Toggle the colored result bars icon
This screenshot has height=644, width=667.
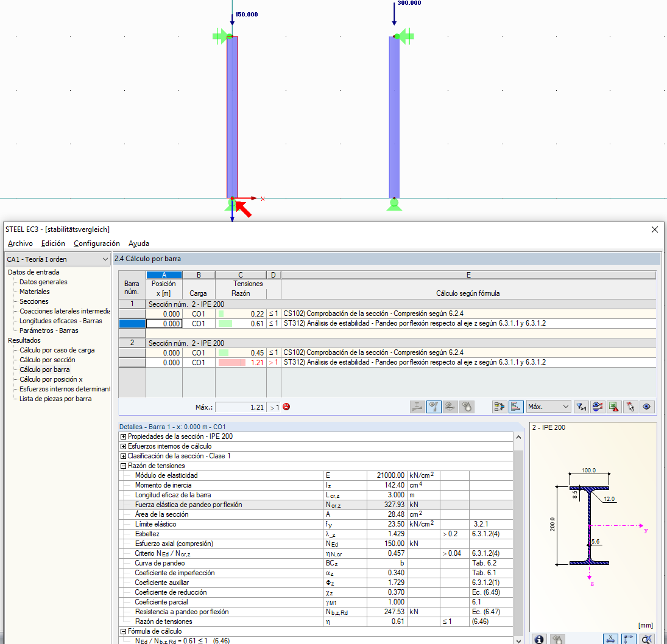(x=515, y=407)
